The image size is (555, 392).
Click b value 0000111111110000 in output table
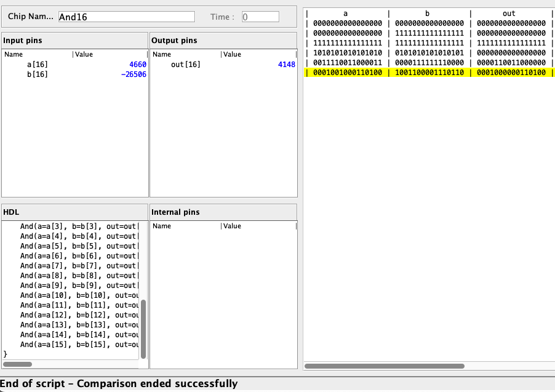tap(429, 63)
